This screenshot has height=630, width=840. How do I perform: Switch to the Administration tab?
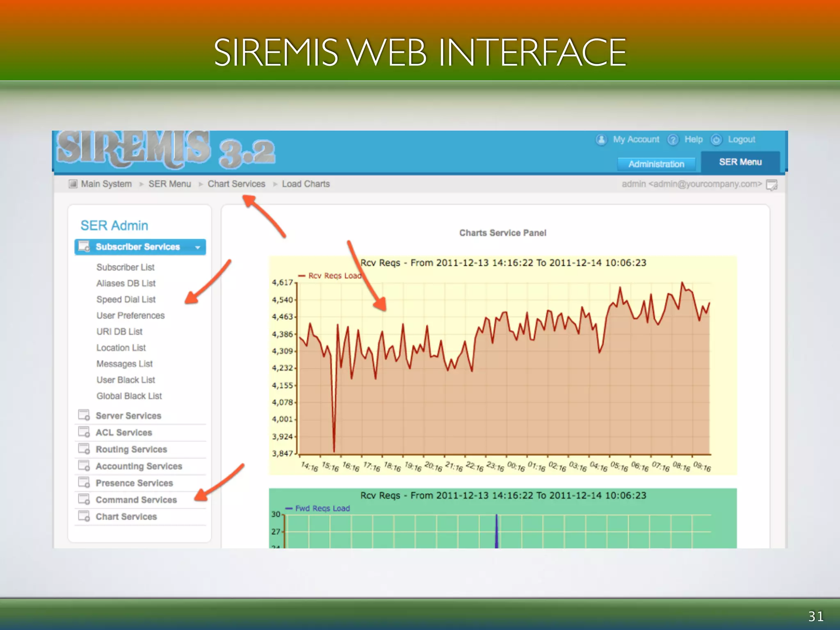pyautogui.click(x=656, y=164)
